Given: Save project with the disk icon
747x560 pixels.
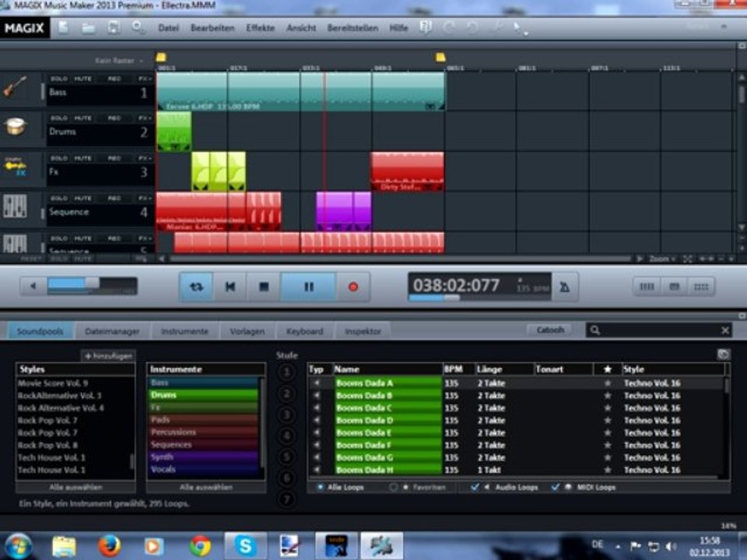Looking at the screenshot, I should [x=114, y=28].
